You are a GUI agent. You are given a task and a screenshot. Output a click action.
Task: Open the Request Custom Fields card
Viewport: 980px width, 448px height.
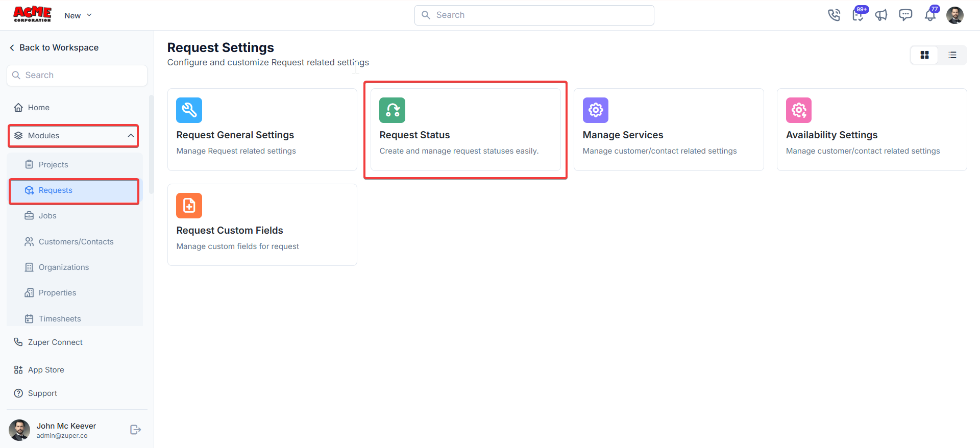pos(262,225)
